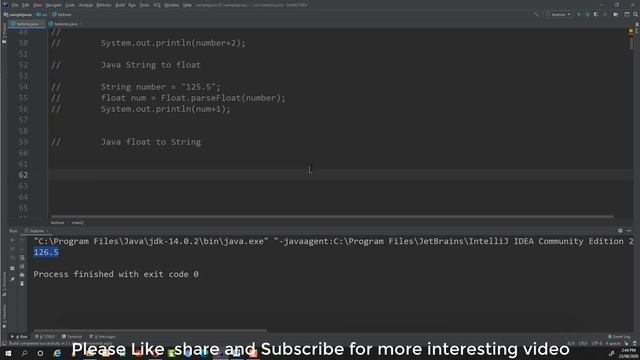Click Run with Coverage icon
This screenshot has height=360, width=640.
click(596, 14)
